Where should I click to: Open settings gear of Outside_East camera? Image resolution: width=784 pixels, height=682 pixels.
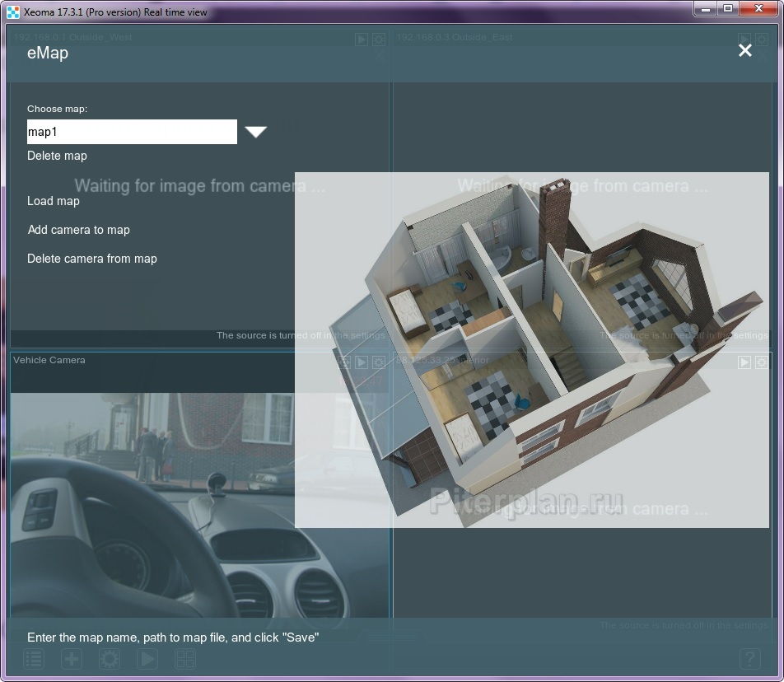click(762, 40)
